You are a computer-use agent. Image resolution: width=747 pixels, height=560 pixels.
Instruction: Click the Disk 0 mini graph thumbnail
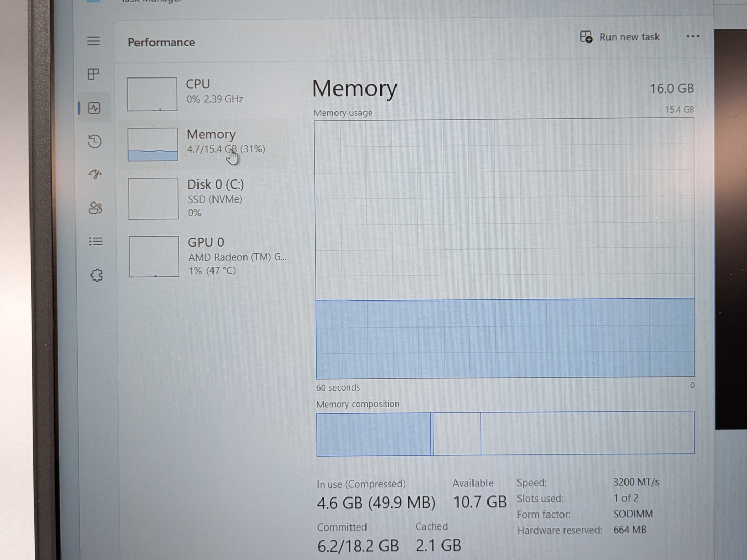click(x=154, y=199)
